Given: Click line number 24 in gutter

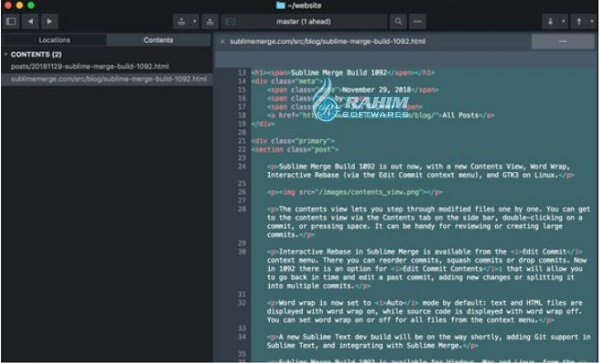Looking at the screenshot, I should [x=242, y=166].
